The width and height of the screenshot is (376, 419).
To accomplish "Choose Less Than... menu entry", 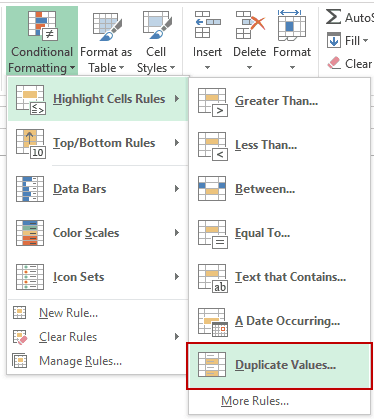I will (x=279, y=145).
